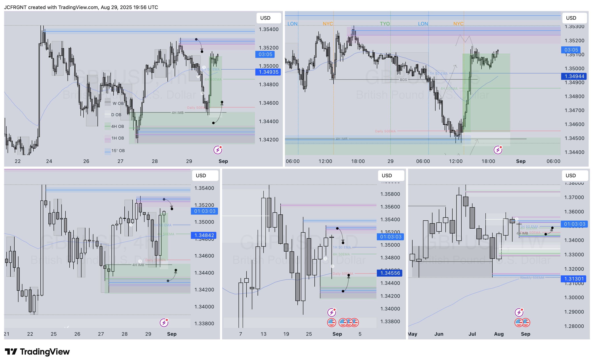The image size is (594, 364).
Task: Click the second NYC session label
Action: pos(458,24)
